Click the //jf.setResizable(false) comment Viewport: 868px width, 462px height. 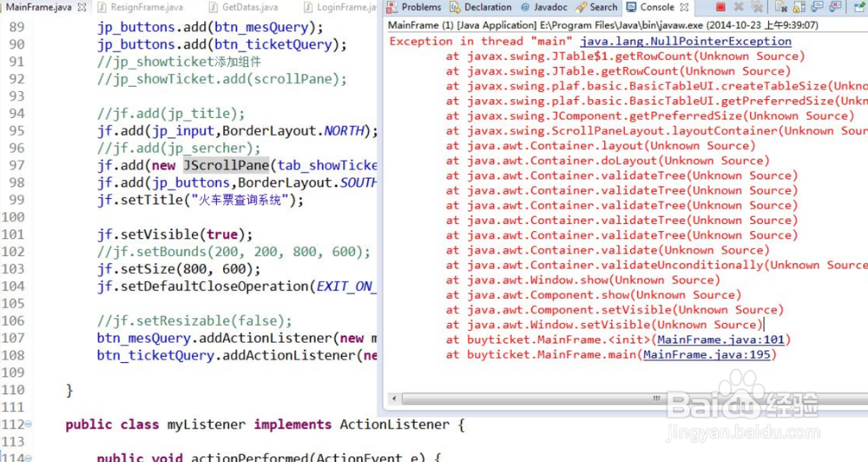click(x=194, y=320)
